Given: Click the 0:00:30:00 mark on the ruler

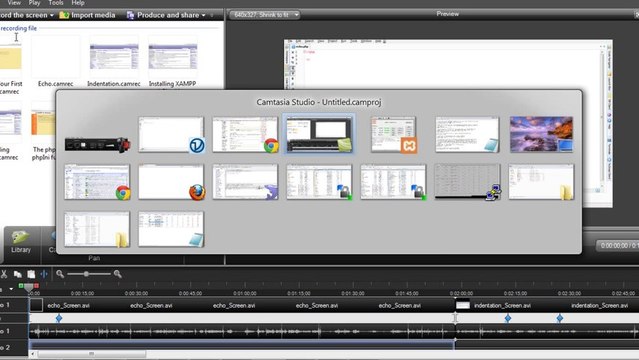Looking at the screenshot, I should coord(136,293).
